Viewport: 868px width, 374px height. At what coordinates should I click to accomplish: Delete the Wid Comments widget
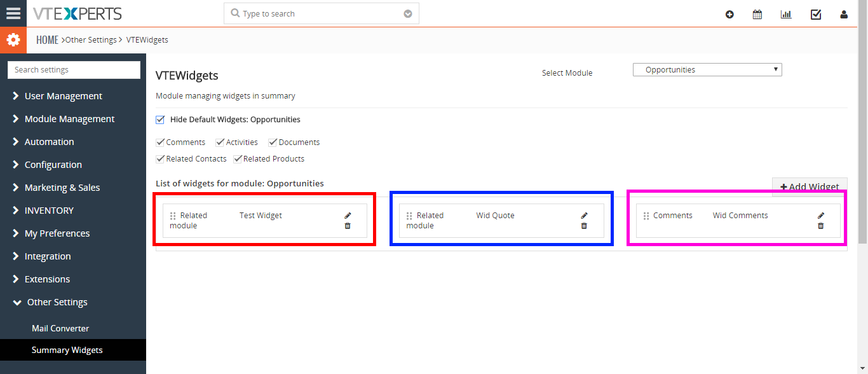point(820,226)
